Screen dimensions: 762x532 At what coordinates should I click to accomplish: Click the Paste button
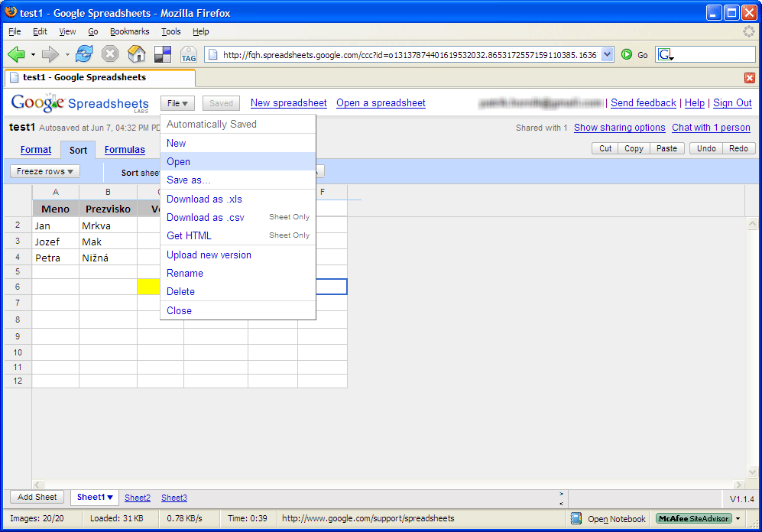tap(666, 148)
